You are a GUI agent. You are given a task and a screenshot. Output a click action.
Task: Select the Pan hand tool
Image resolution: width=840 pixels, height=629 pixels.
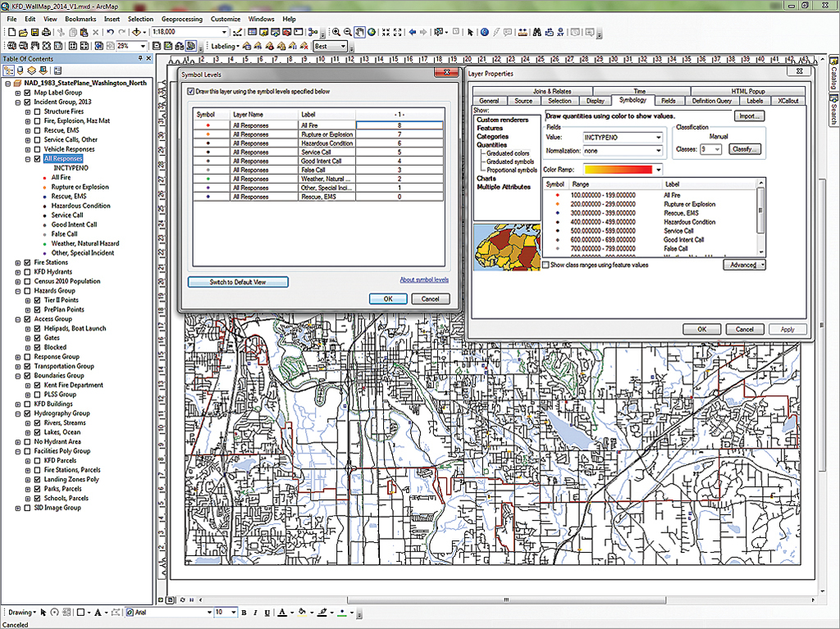coord(360,32)
